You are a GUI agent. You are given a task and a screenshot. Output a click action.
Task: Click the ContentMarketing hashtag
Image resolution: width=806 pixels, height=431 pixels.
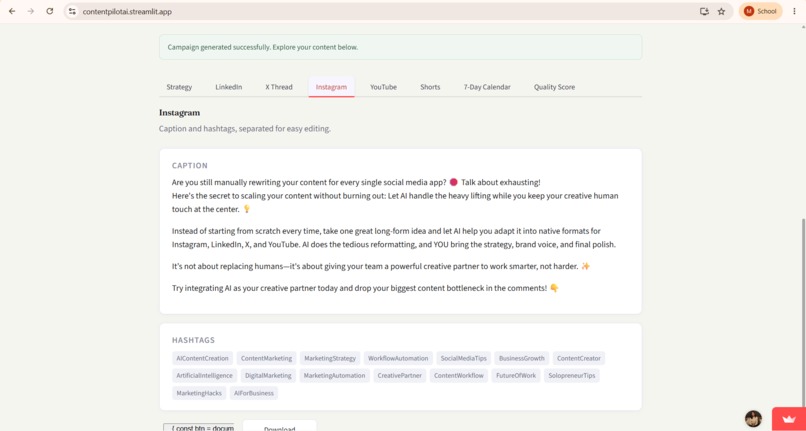266,358
